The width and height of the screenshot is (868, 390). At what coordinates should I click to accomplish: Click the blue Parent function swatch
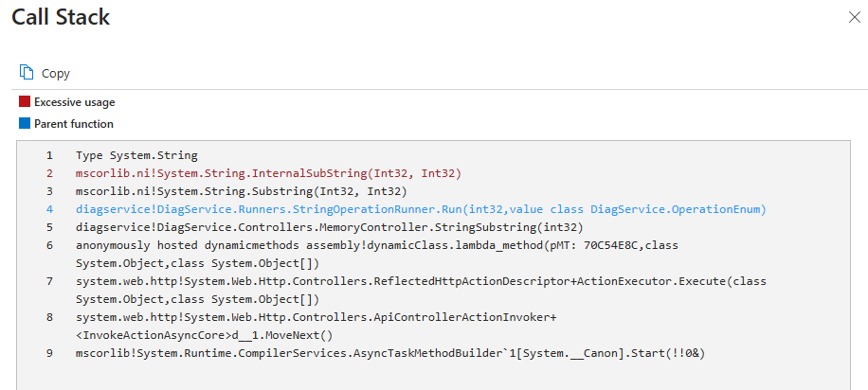click(25, 124)
